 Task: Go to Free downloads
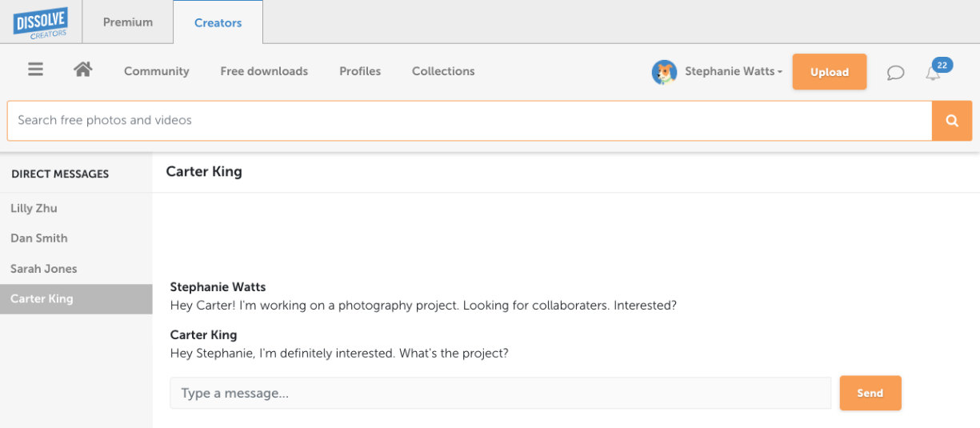[264, 71]
